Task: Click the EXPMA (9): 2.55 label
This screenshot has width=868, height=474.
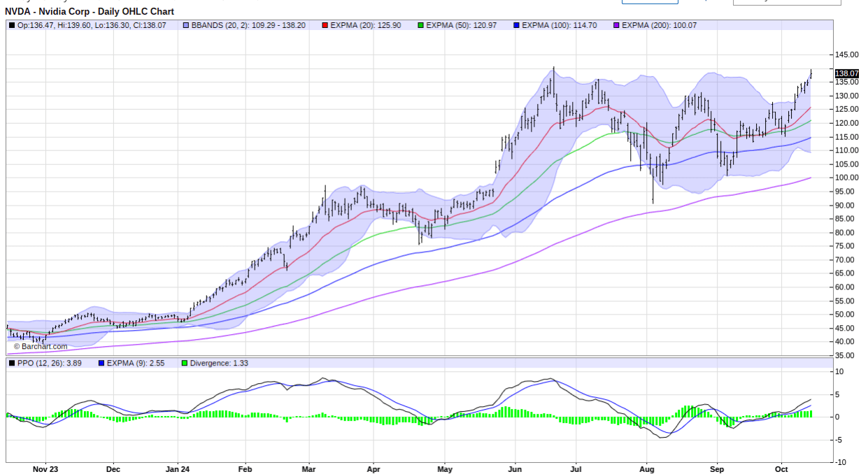Action: pyautogui.click(x=136, y=363)
